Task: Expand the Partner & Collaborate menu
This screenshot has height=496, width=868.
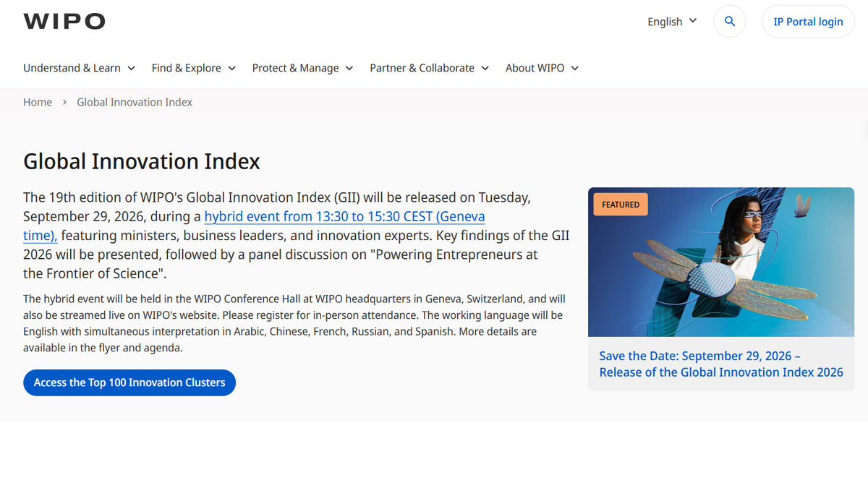Action: coord(430,68)
